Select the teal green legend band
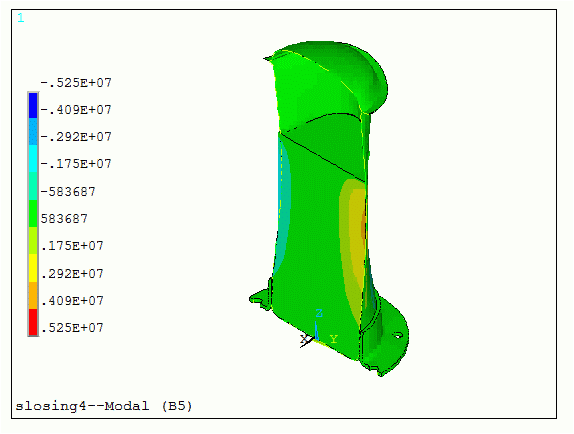 pos(33,186)
